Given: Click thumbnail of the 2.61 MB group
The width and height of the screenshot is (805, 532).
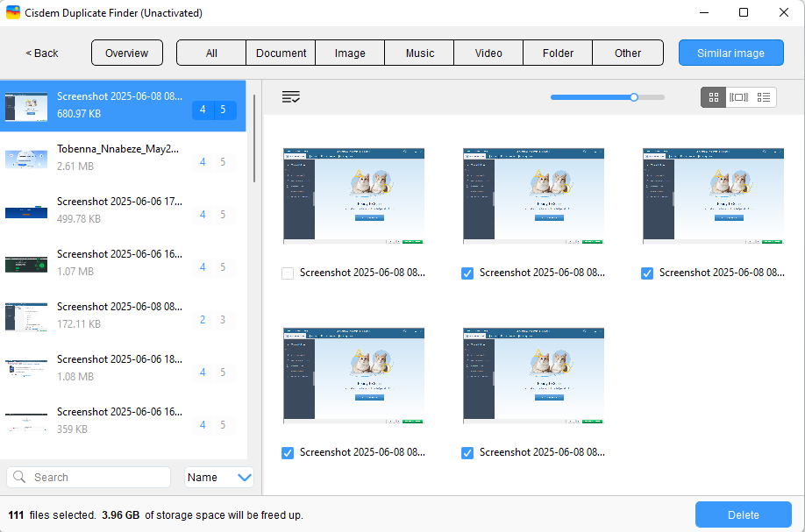Looking at the screenshot, I should pyautogui.click(x=26, y=159).
